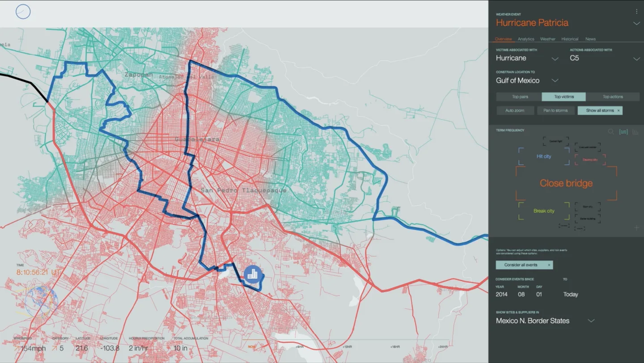This screenshot has width=644, height=363.
Task: Switch Term Frequency to bracket list view
Action: pos(623,132)
